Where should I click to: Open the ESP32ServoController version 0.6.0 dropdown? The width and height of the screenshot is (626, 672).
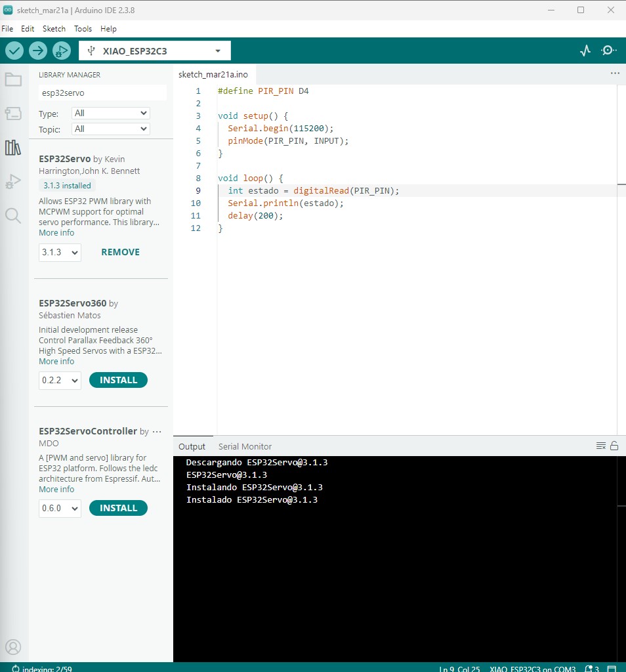60,509
